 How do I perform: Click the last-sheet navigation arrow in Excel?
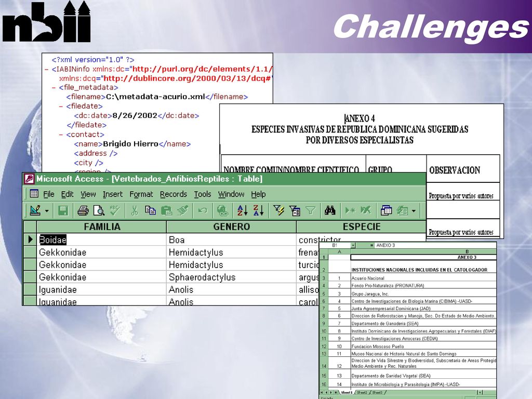336,393
